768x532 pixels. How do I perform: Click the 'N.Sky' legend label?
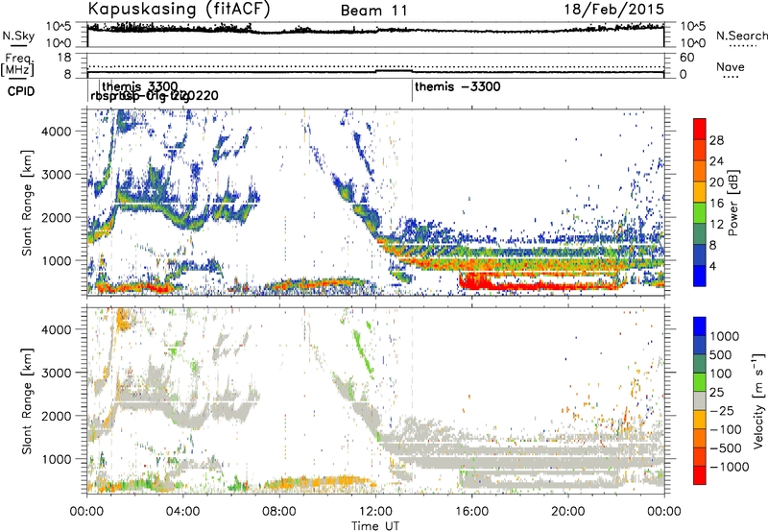pyautogui.click(x=18, y=36)
